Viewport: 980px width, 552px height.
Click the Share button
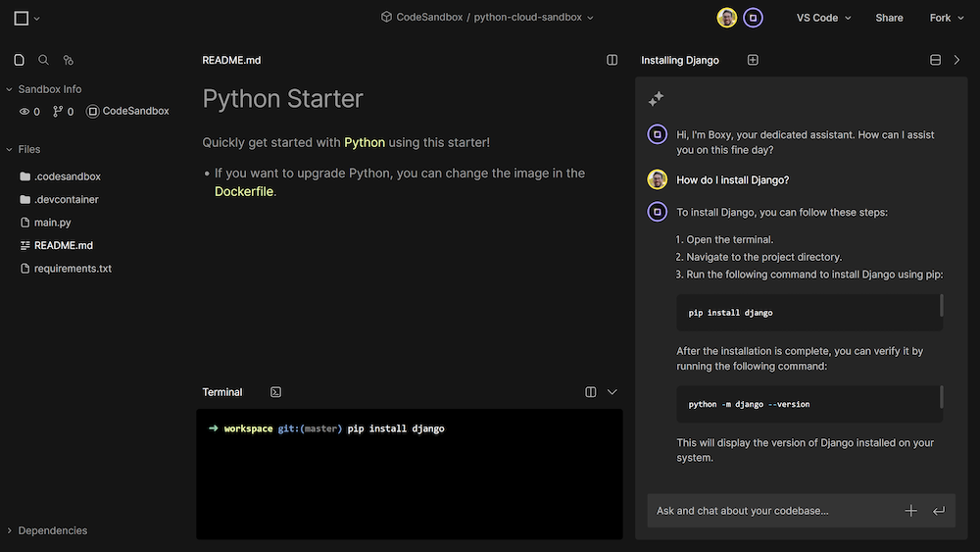(889, 18)
